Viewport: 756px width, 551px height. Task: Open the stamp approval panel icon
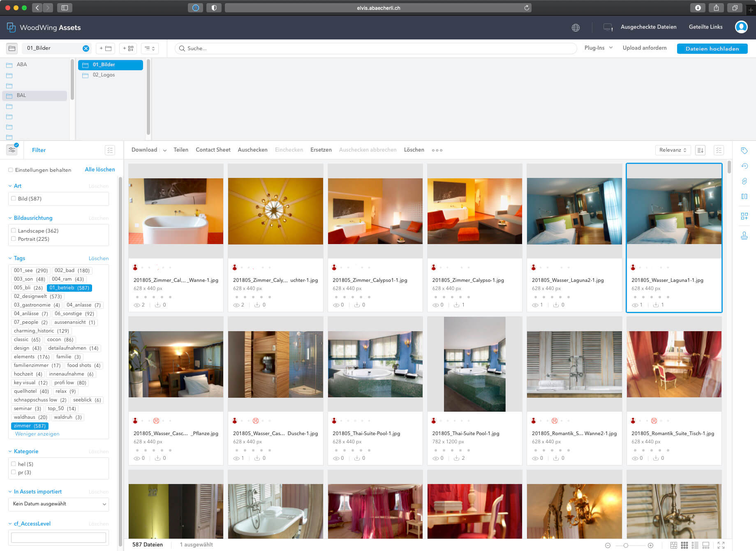pos(744,236)
